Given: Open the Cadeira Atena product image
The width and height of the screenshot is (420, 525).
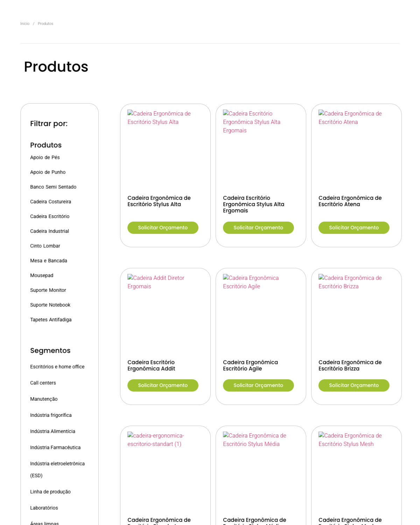Looking at the screenshot, I should pos(350,118).
